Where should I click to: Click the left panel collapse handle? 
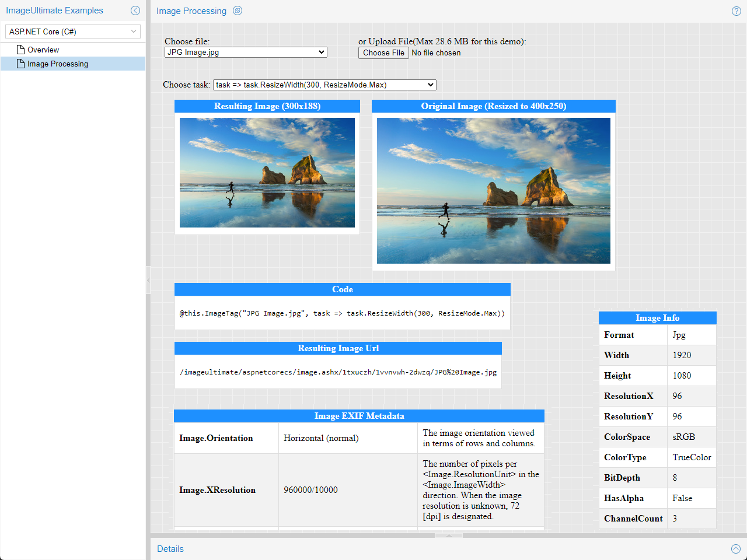coord(147,280)
